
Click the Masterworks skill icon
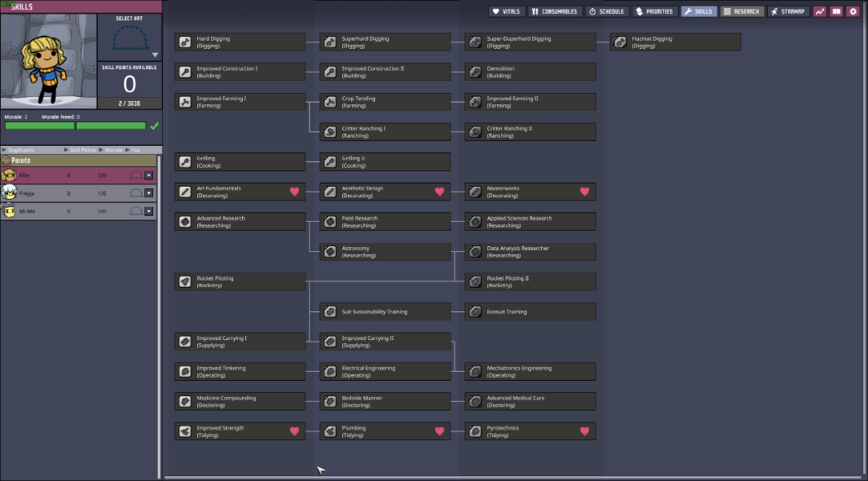tap(475, 192)
